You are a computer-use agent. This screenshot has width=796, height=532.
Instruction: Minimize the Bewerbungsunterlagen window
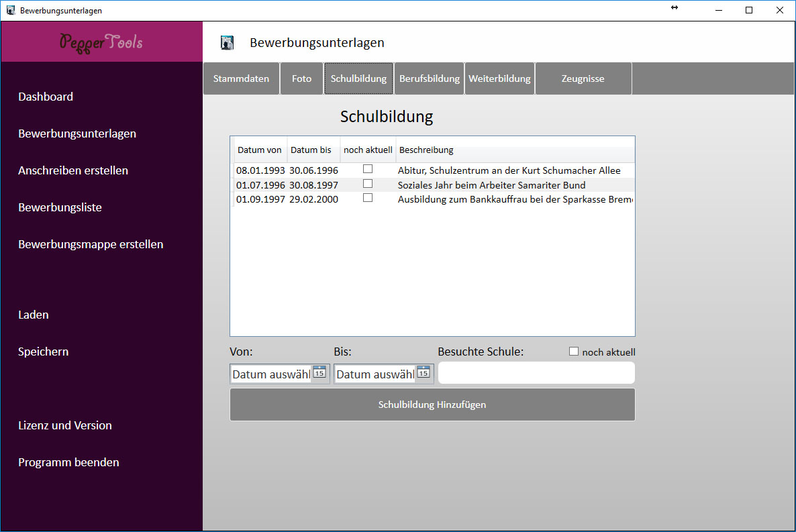point(718,10)
